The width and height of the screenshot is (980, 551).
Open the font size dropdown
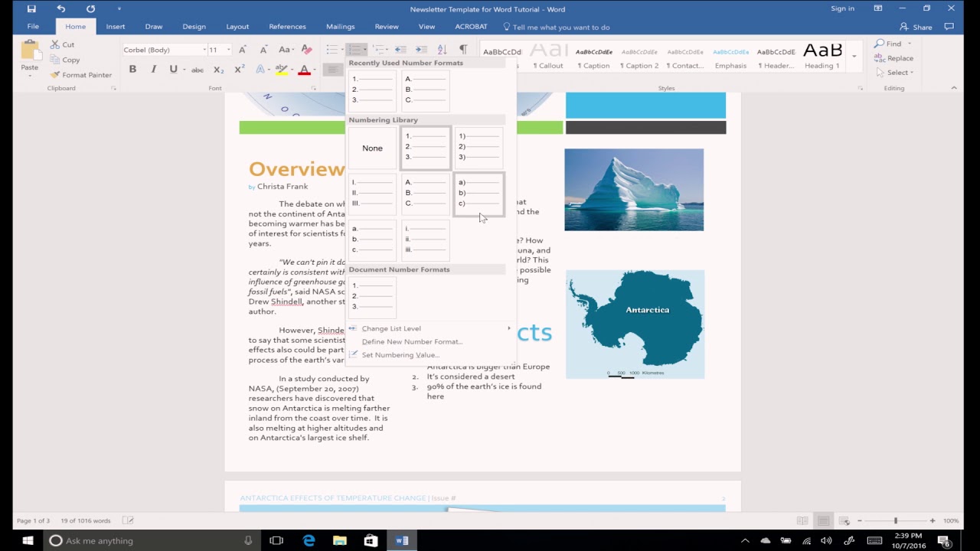coord(228,50)
